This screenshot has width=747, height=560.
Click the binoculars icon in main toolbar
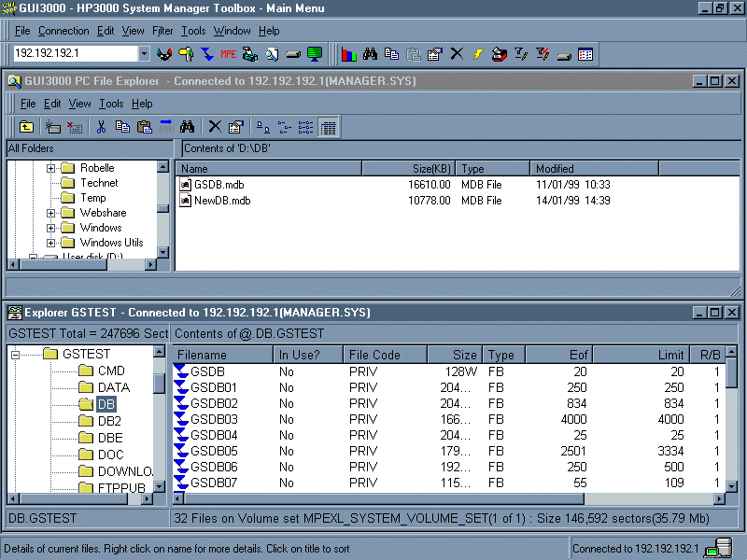(371, 54)
